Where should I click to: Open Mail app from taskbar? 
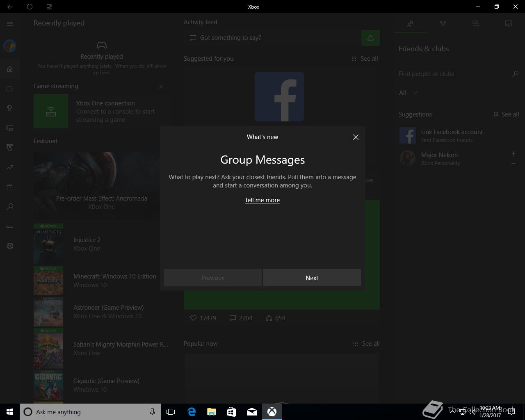[x=251, y=412]
